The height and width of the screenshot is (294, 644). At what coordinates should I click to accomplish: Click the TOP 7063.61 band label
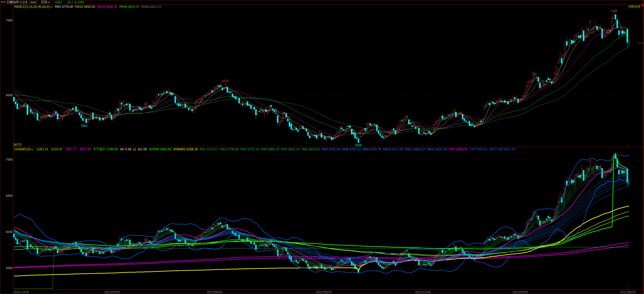pyautogui.click(x=478, y=149)
